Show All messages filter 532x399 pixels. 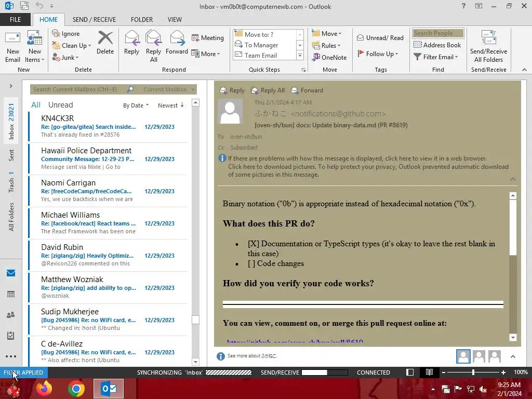pyautogui.click(x=36, y=105)
